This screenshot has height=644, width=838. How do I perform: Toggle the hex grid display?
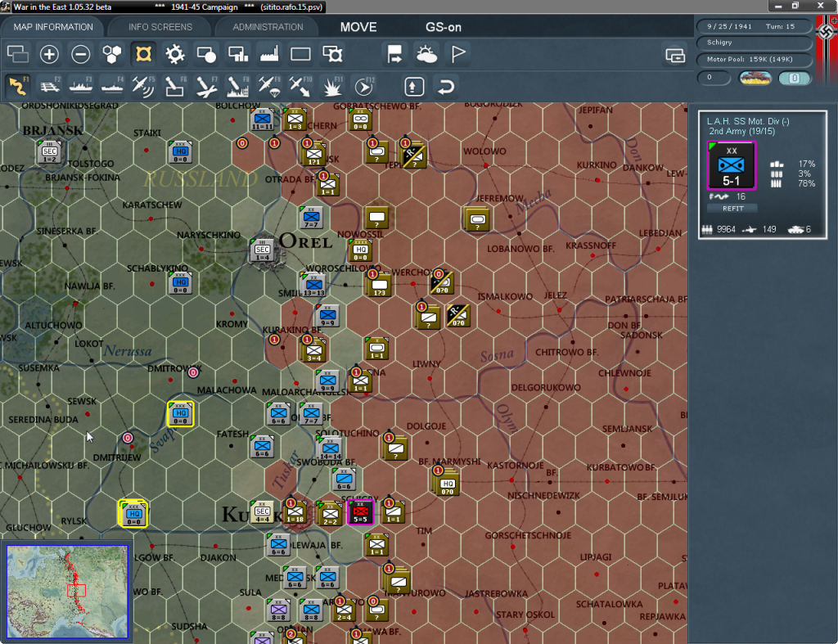point(112,54)
